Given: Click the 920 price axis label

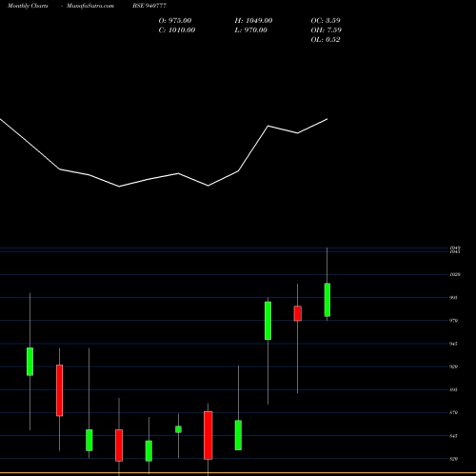Looking at the screenshot, I should point(454,367).
